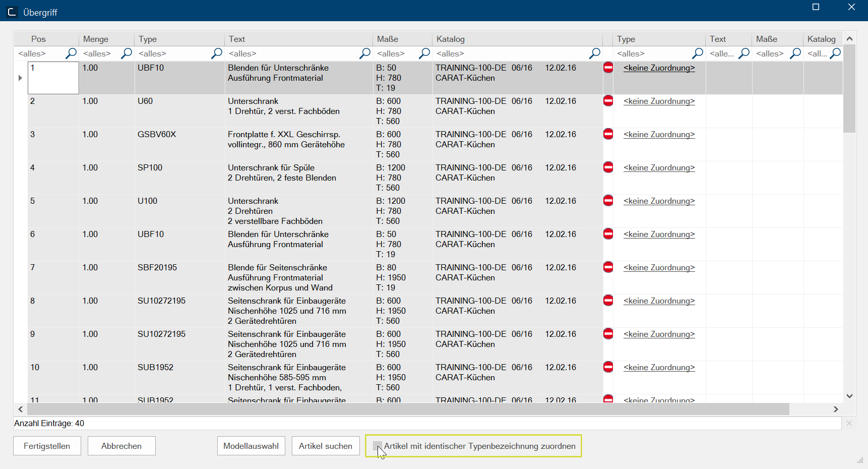Click the magnifier icon in Menge filter
The width and height of the screenshot is (868, 469).
[127, 53]
